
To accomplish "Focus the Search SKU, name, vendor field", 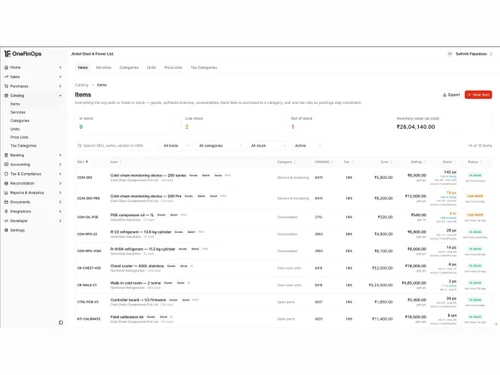I will [x=116, y=146].
